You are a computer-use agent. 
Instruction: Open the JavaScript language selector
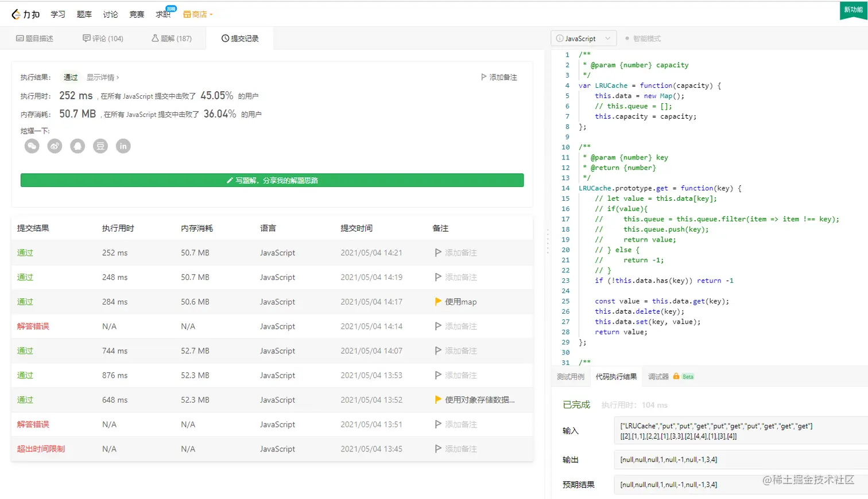[x=583, y=38]
